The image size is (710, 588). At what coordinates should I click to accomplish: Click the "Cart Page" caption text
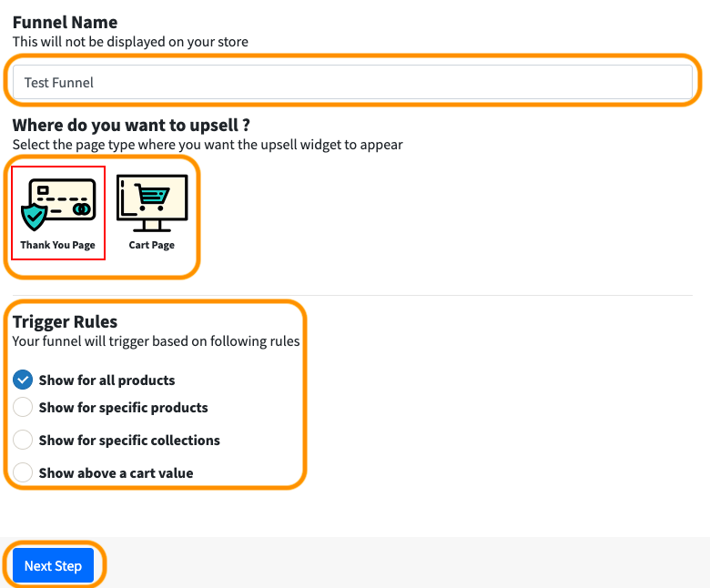click(152, 245)
